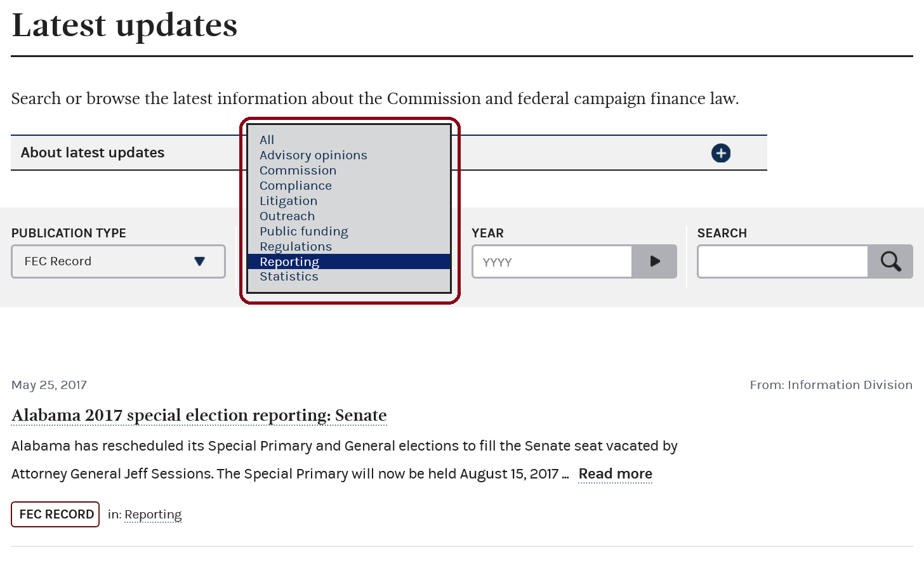Submit year with the arrow button
This screenshot has height=561, width=924.
pos(654,261)
